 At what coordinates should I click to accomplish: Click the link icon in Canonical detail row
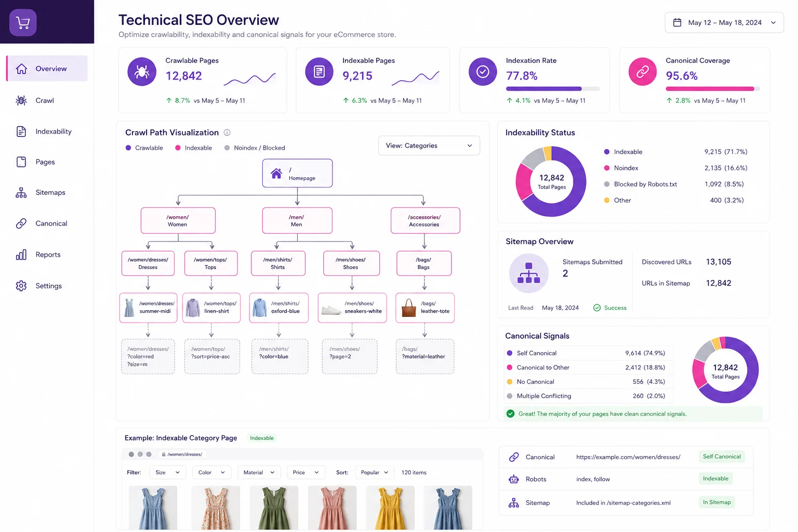(514, 457)
